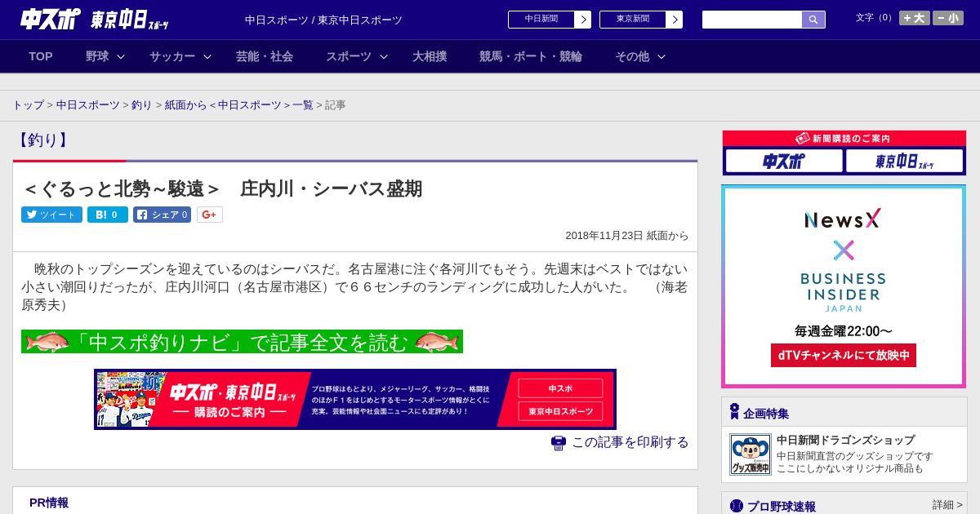Open the スポーツ navigation menu
Viewport: 980px width, 514px height.
pyautogui.click(x=349, y=56)
